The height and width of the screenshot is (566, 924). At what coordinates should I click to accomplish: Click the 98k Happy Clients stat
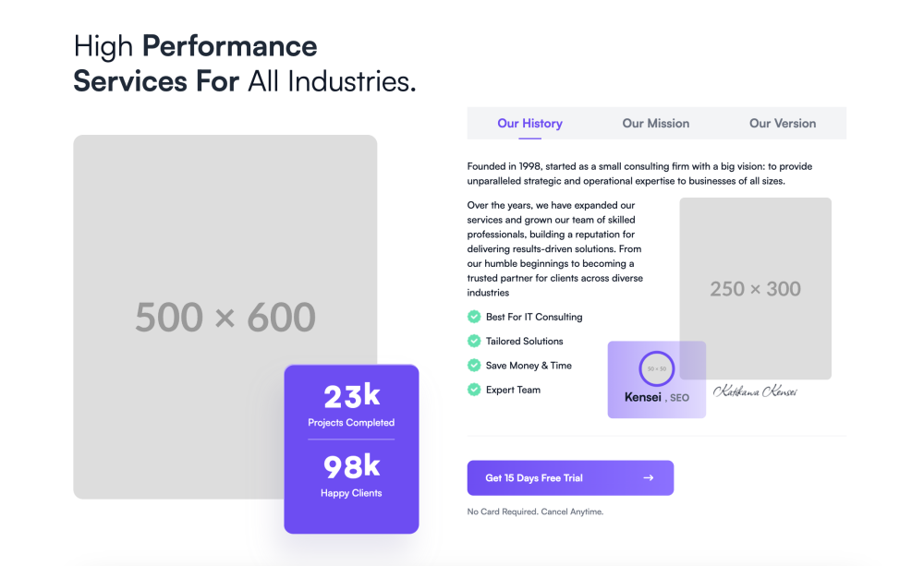(x=351, y=475)
